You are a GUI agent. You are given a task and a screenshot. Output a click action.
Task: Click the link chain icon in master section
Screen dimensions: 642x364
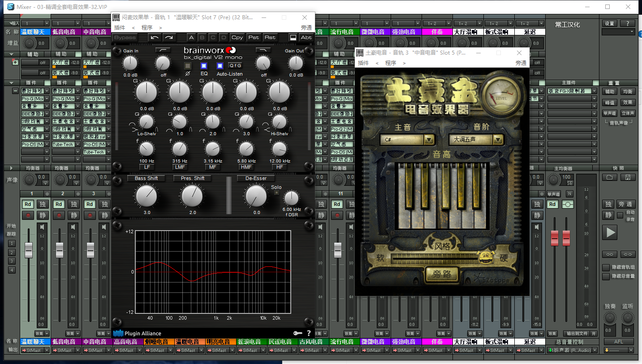pos(609,254)
